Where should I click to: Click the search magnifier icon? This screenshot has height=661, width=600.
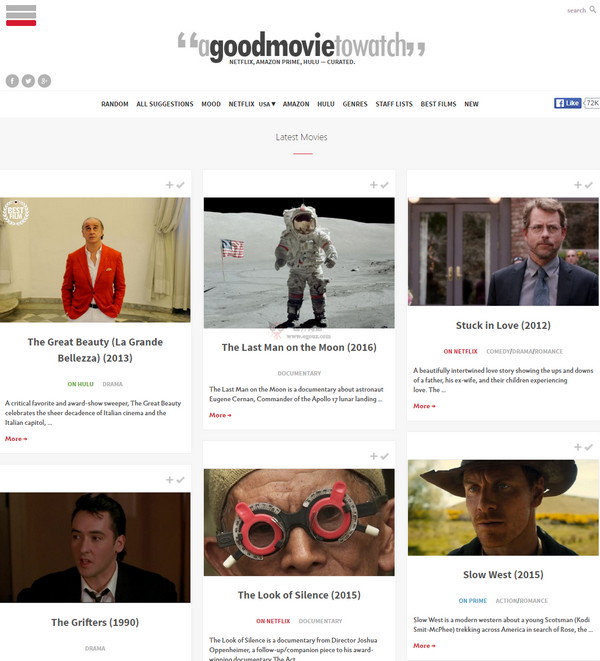point(592,9)
